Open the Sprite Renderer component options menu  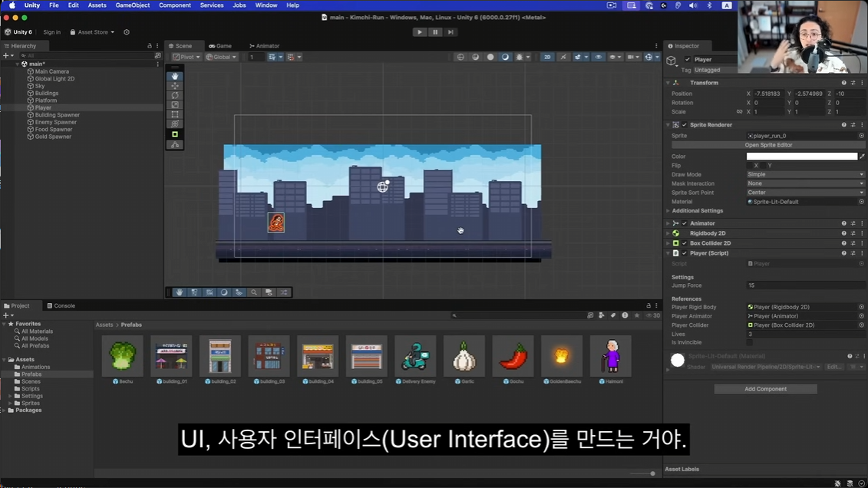(862, 125)
